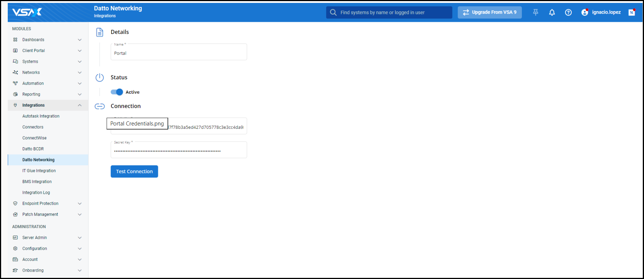Click the Name field containing Portal
The image size is (644, 279).
[x=179, y=52]
